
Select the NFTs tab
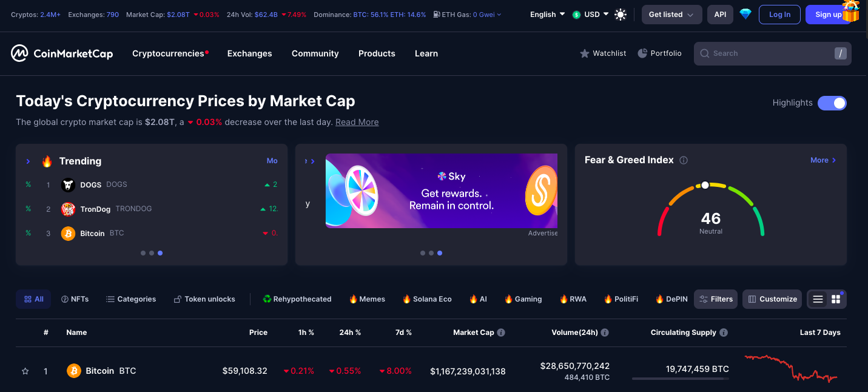(x=75, y=299)
